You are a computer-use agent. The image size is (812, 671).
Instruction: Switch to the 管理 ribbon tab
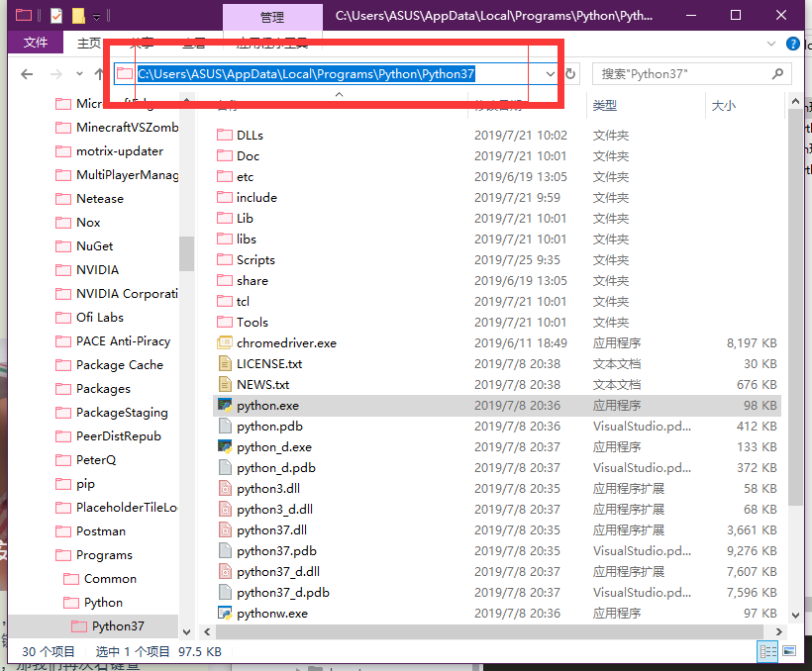(x=271, y=18)
